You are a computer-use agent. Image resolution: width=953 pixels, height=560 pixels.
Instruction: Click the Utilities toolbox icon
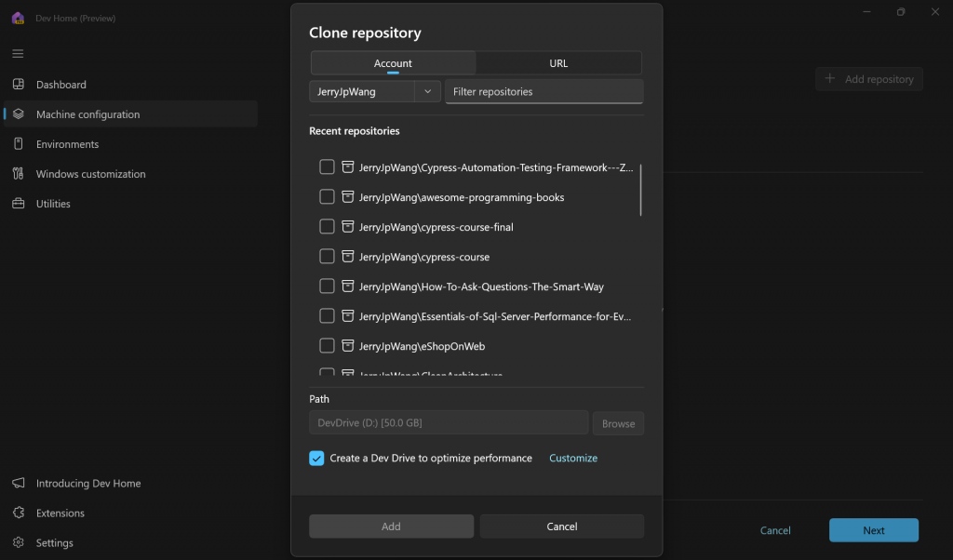point(19,203)
